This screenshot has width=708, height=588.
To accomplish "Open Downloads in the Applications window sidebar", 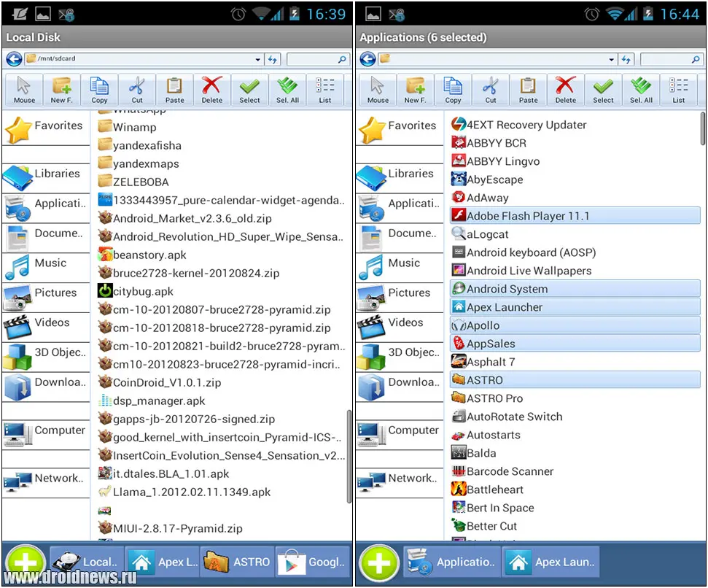I will pyautogui.click(x=400, y=387).
